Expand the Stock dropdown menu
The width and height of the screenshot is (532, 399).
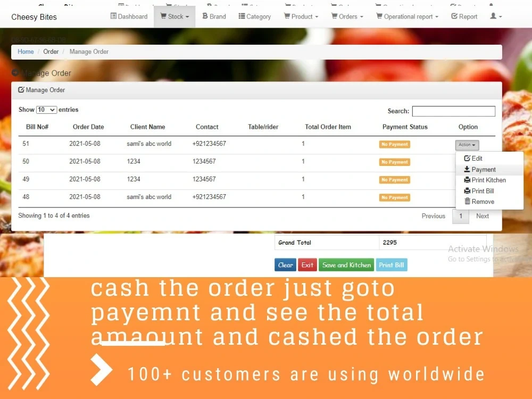click(174, 16)
